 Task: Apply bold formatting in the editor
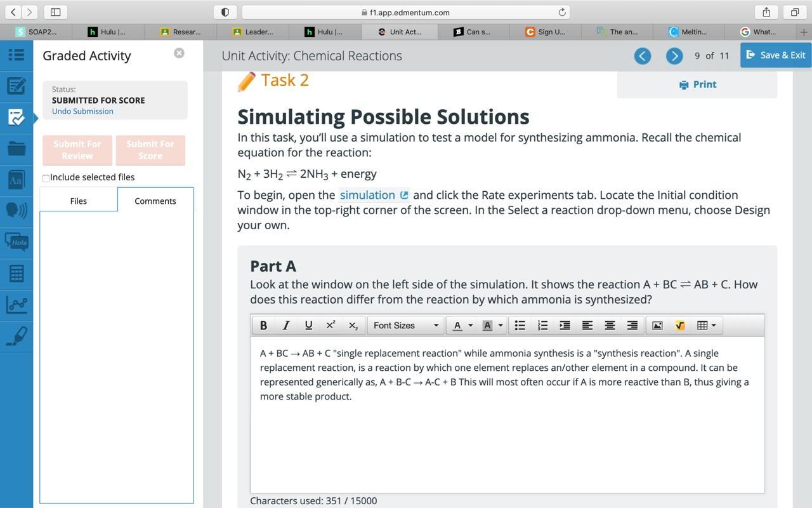(x=263, y=325)
